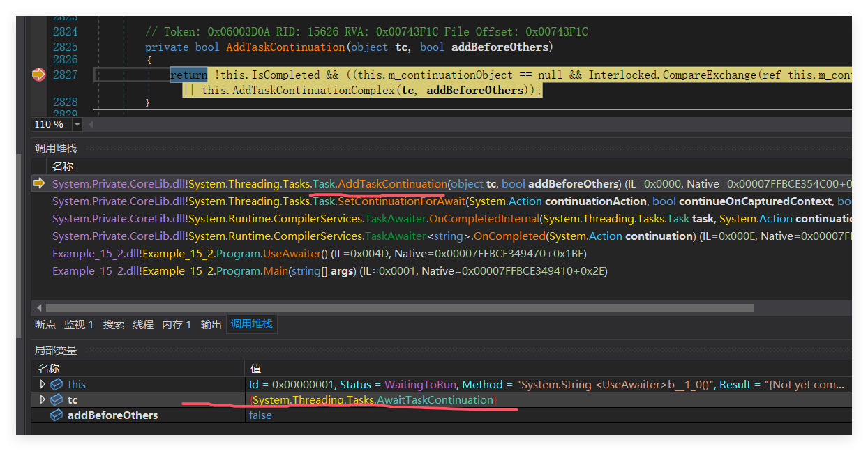The image size is (868, 451).
Task: Open the 110 % zoom dropdown
Action: [x=76, y=124]
